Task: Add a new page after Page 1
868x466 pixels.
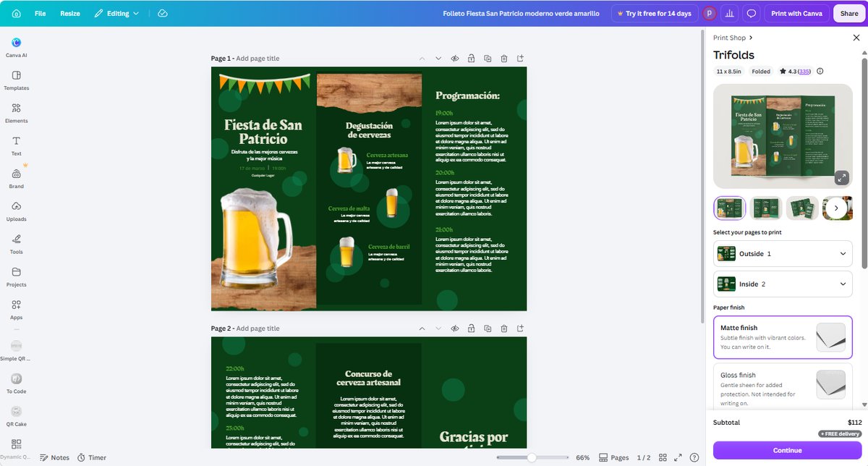Action: coord(520,59)
